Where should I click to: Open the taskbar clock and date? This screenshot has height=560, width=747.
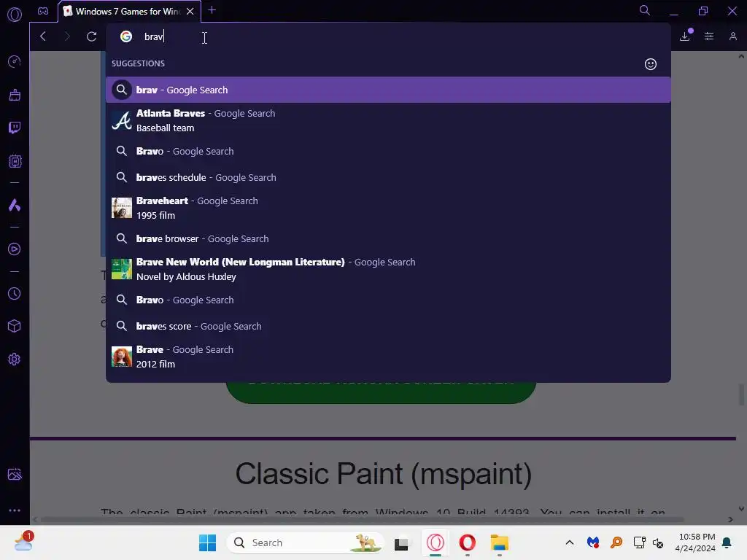tap(695, 542)
